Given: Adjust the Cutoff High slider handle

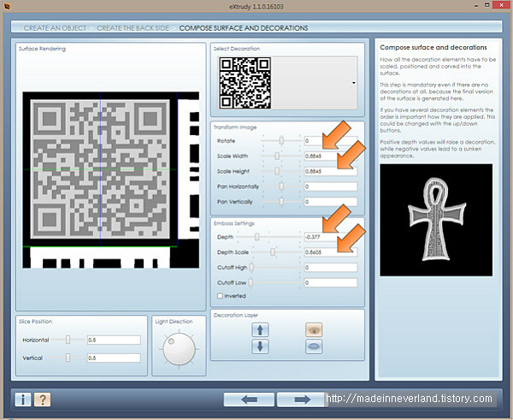Looking at the screenshot, I should pyautogui.click(x=251, y=267).
